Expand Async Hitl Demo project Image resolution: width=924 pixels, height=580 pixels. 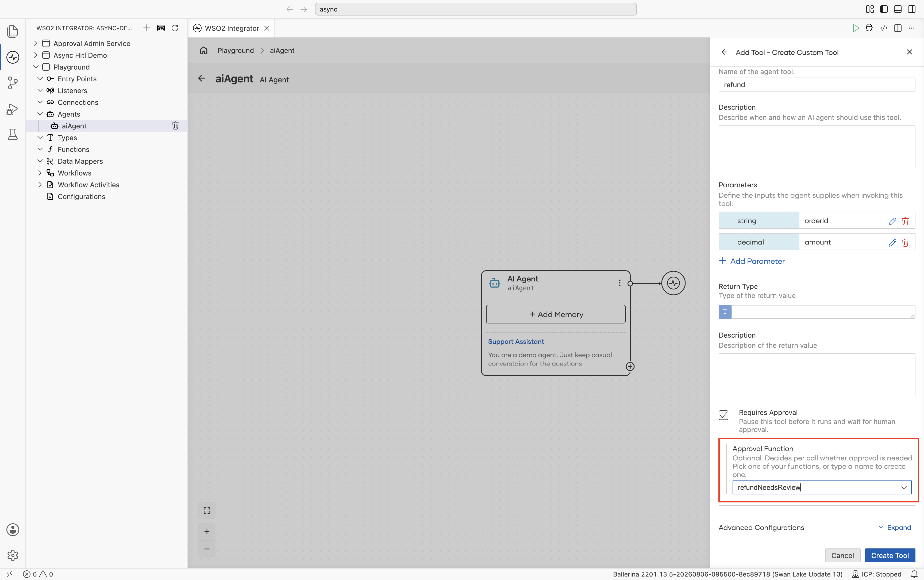pyautogui.click(x=36, y=55)
